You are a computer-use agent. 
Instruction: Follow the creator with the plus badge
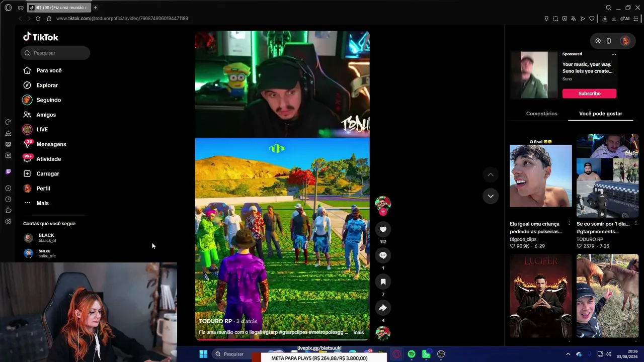point(383,212)
